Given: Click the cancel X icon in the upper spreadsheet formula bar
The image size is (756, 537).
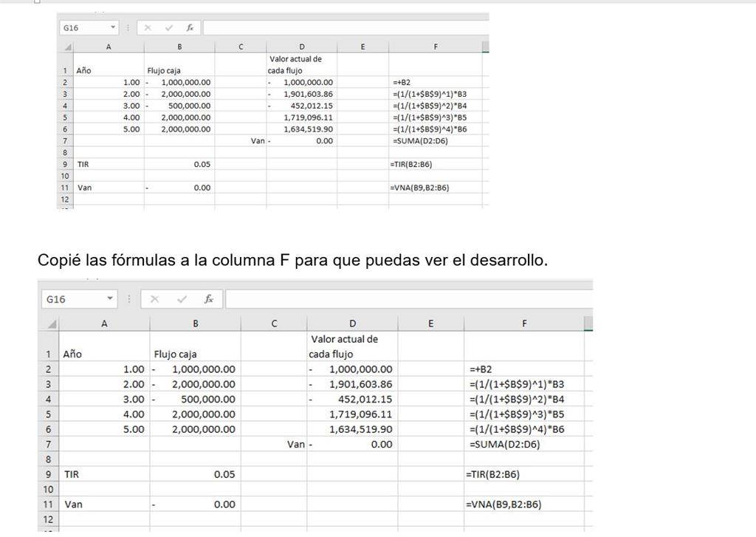Looking at the screenshot, I should (x=148, y=28).
